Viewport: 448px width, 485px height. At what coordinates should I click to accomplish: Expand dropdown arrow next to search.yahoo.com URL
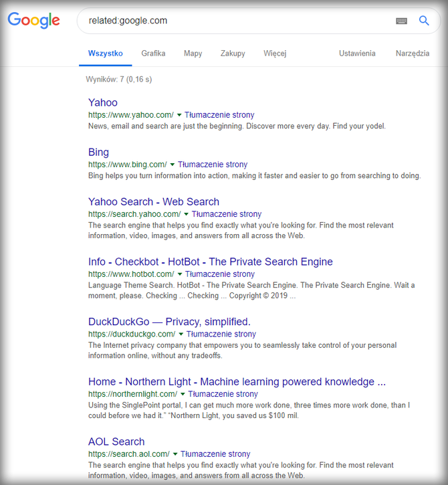186,214
